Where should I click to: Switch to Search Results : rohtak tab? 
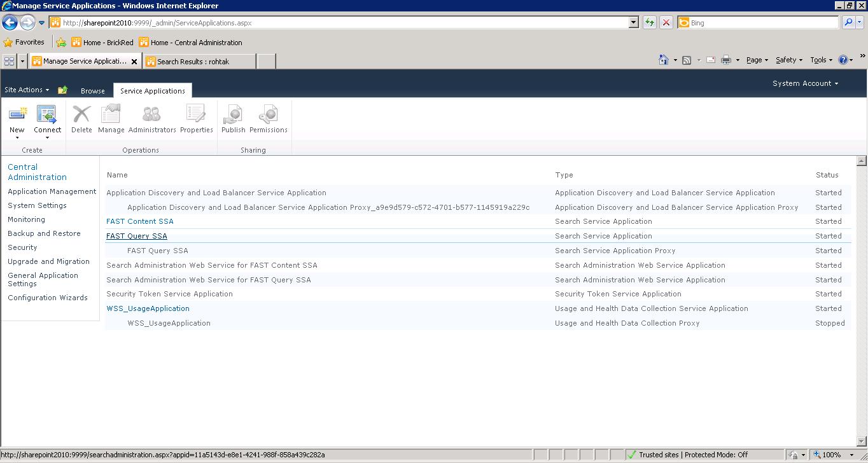(200, 62)
